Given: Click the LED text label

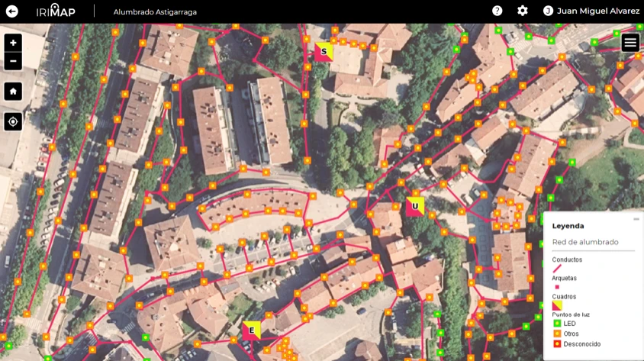Looking at the screenshot, I should (x=569, y=324).
